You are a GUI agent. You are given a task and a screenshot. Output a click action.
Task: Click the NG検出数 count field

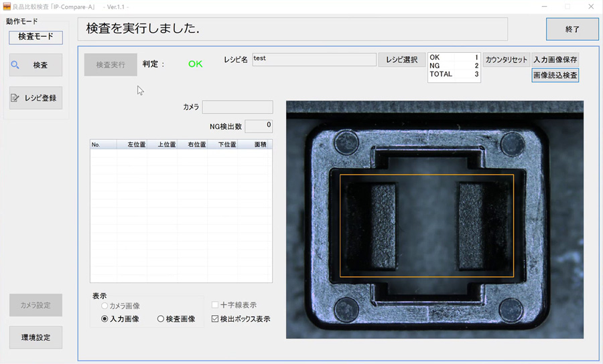[259, 126]
